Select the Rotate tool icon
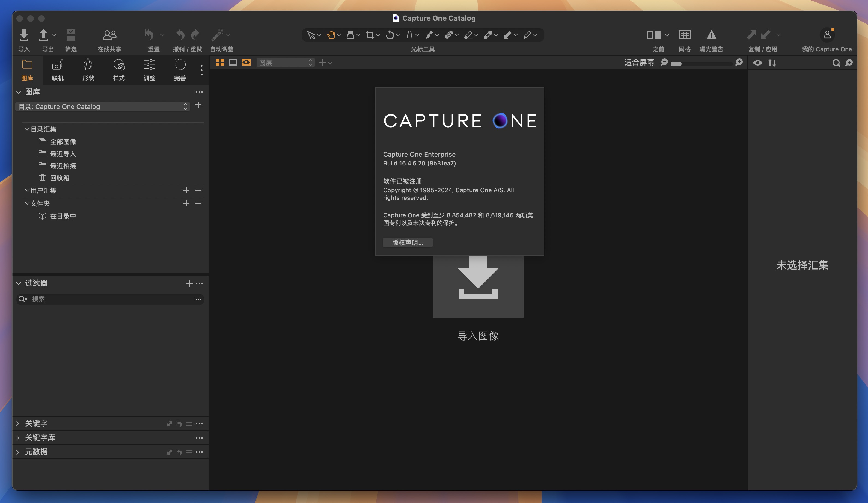Viewport: 868px width, 503px height. tap(390, 35)
